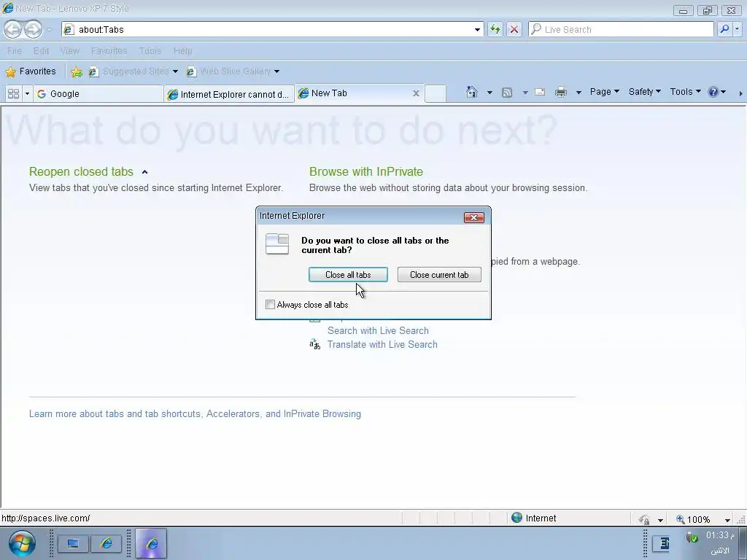
Task: Click Show Desktop quick launch icon
Action: point(73,543)
